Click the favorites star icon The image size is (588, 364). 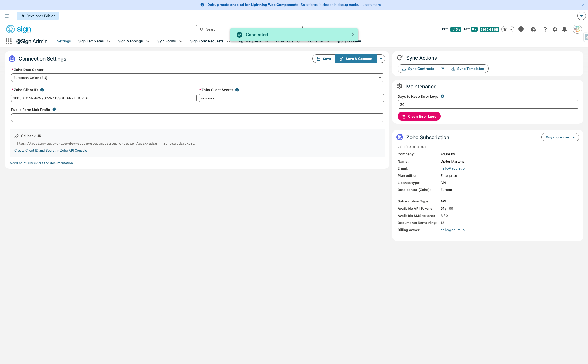coord(505,29)
